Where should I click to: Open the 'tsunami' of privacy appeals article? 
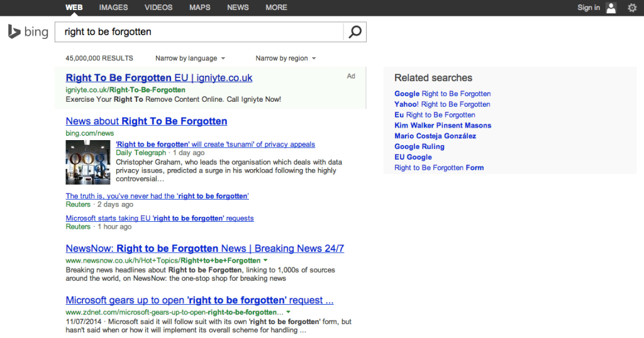(x=215, y=144)
